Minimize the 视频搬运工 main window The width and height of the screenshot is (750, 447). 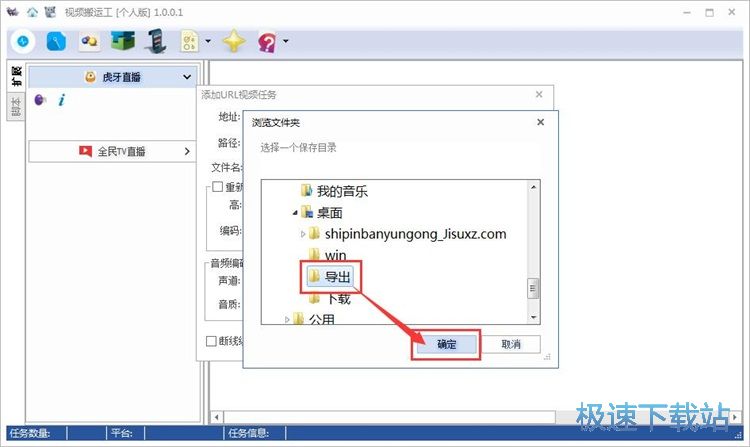(687, 12)
